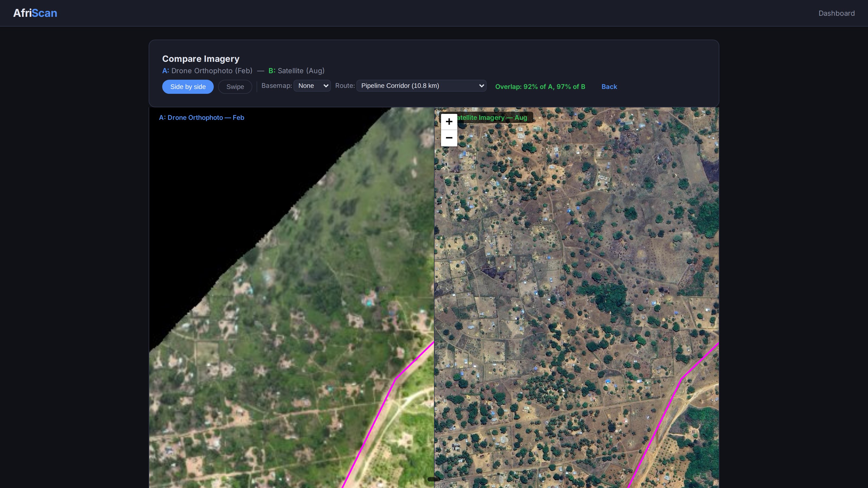Expand the Pipeline Corridor route selector
This screenshot has height=488, width=868.
(421, 86)
